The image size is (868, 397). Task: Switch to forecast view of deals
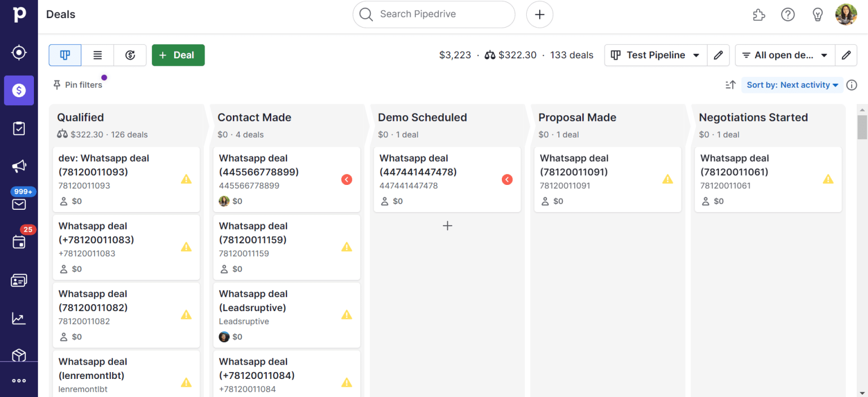click(x=130, y=55)
